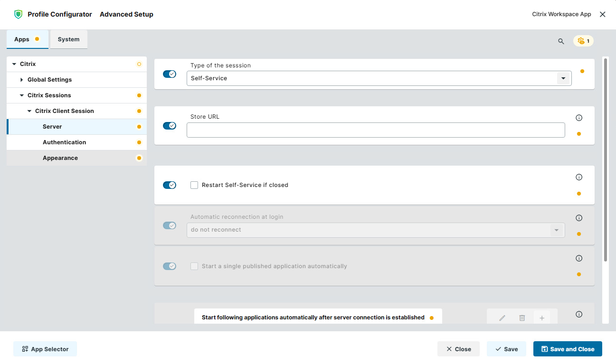Toggle the single published application switch
The height and width of the screenshot is (364, 616).
click(x=170, y=266)
